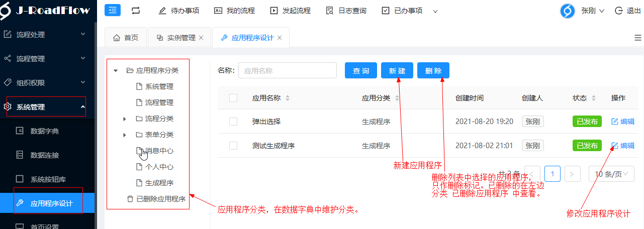The image size is (644, 229).
Task: Click the 退出 logout icon
Action: pyautogui.click(x=619, y=11)
